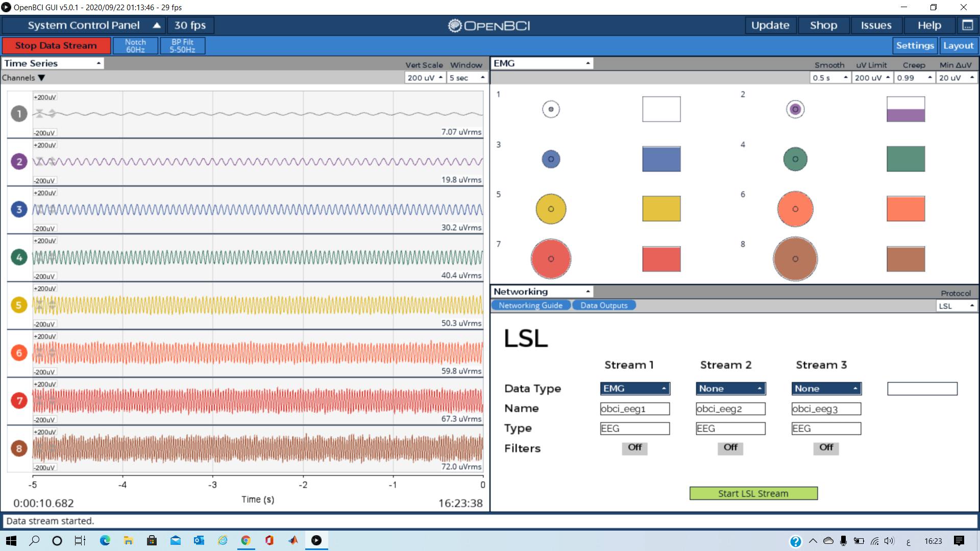
Task: Open the Issues menu button
Action: tap(876, 25)
